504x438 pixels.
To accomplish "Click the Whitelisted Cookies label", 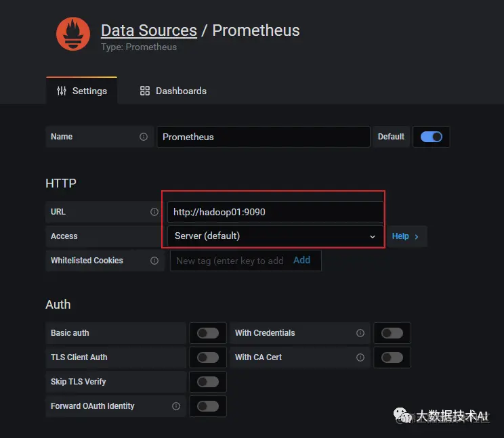I will (87, 261).
